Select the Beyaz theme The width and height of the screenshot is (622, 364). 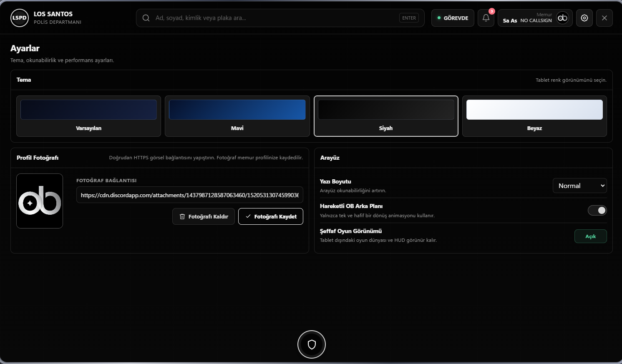534,116
